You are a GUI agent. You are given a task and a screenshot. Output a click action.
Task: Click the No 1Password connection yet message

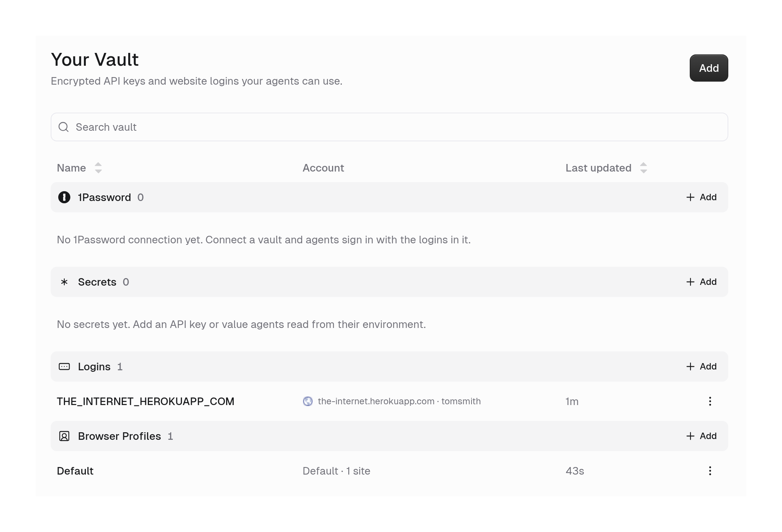264,240
